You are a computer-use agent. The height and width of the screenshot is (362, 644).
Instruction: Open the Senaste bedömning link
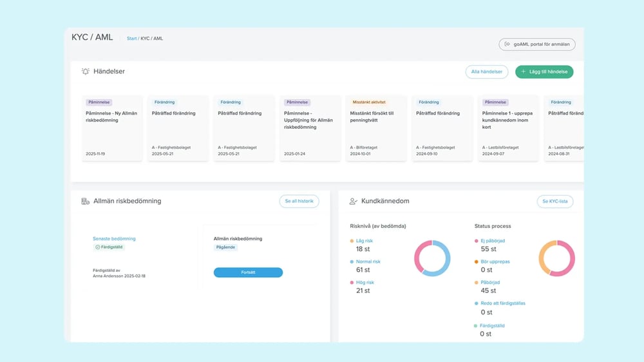pos(114,238)
